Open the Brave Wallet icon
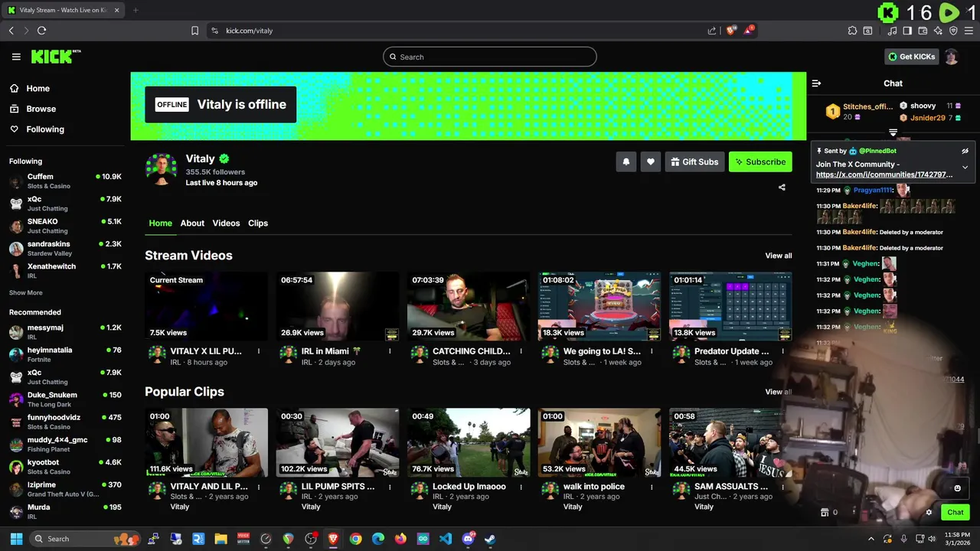 point(923,31)
